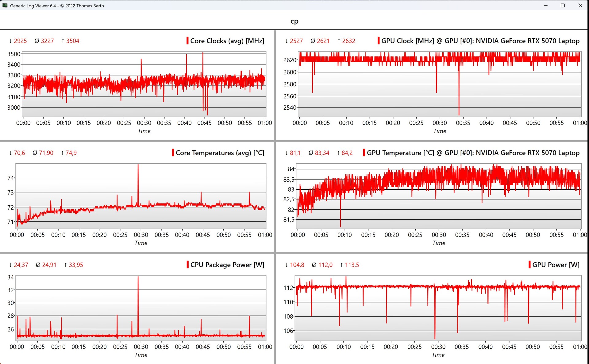Click the 00:30 marker on Core Temperatures chart
Viewport: 589px width, 364px height.
click(x=141, y=235)
